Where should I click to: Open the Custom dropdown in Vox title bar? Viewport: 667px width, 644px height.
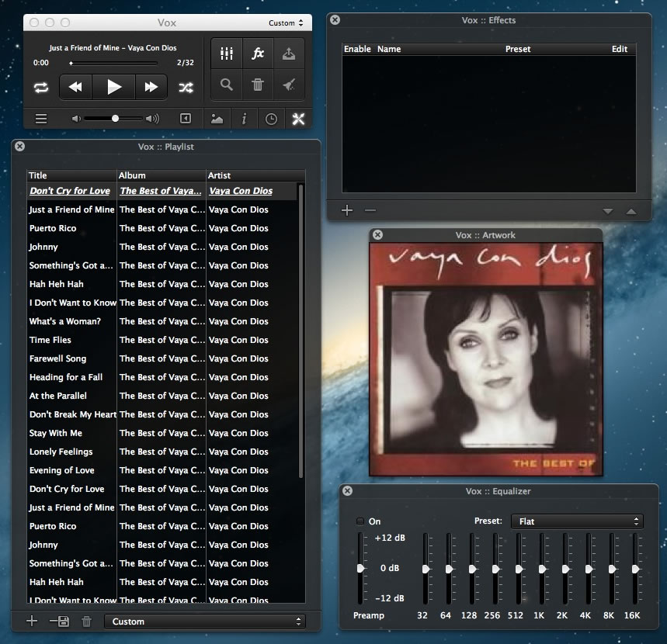tap(287, 23)
